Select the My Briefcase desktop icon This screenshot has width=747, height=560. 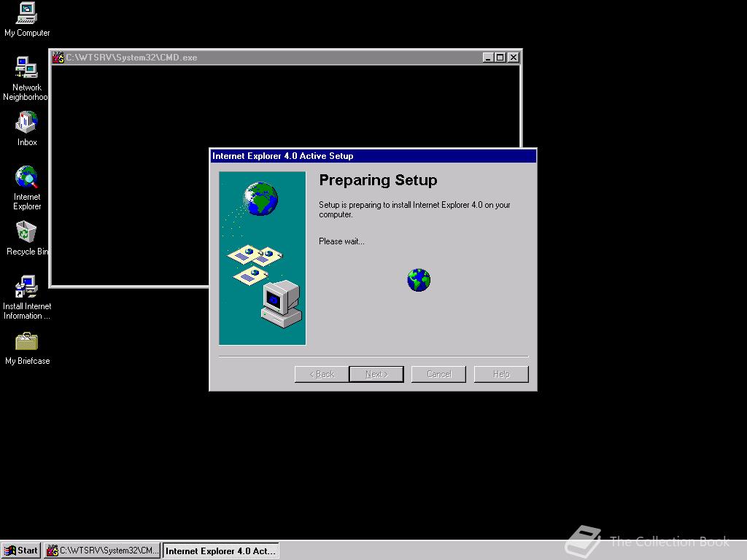click(x=27, y=348)
